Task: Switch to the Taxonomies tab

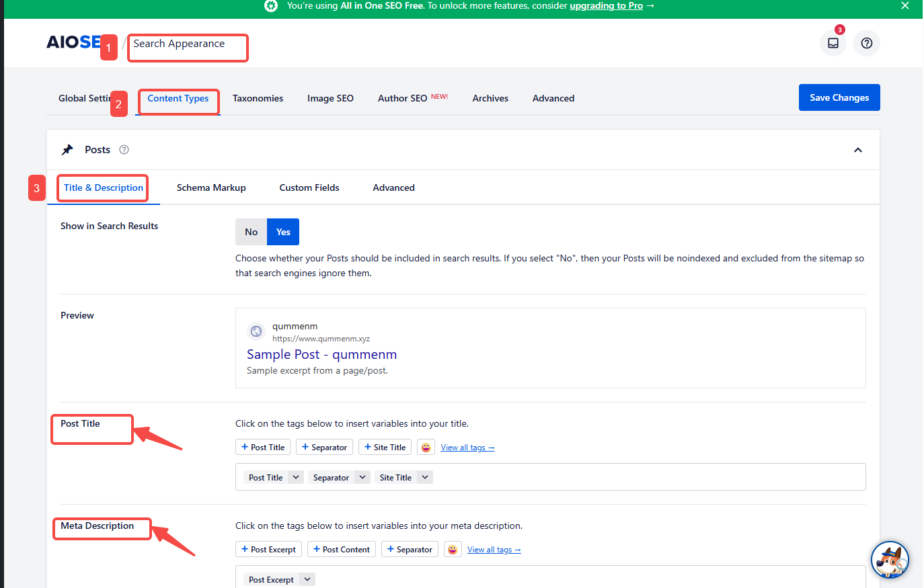Action: click(x=258, y=98)
